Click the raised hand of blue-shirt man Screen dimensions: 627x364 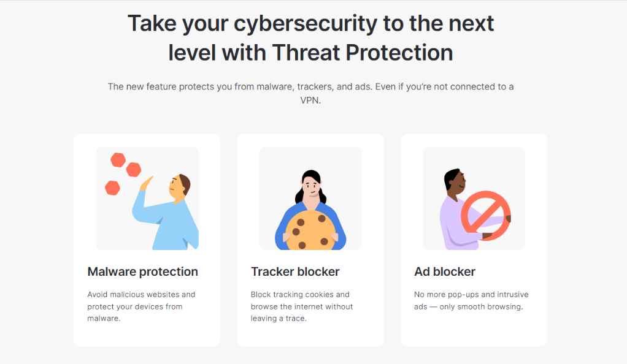(147, 183)
